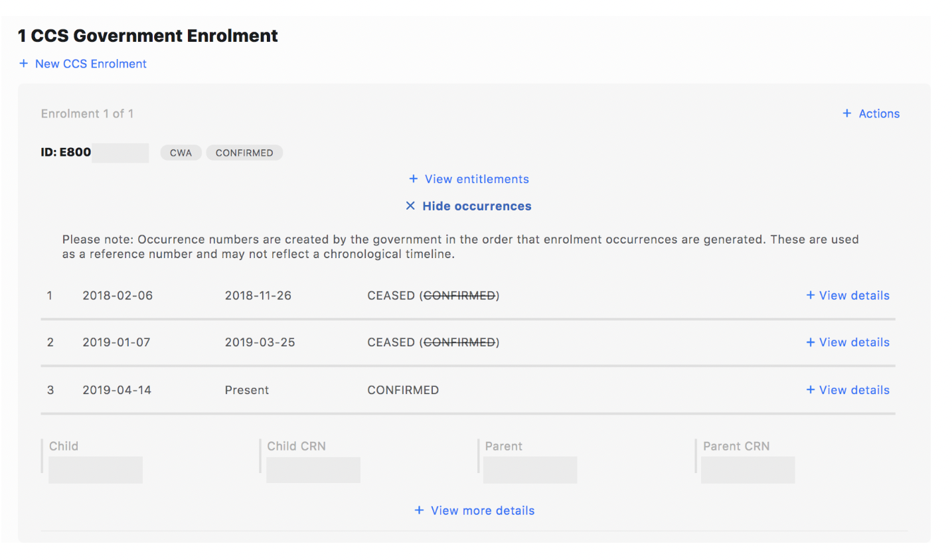
Task: Open the Actions menu
Action: (x=879, y=113)
